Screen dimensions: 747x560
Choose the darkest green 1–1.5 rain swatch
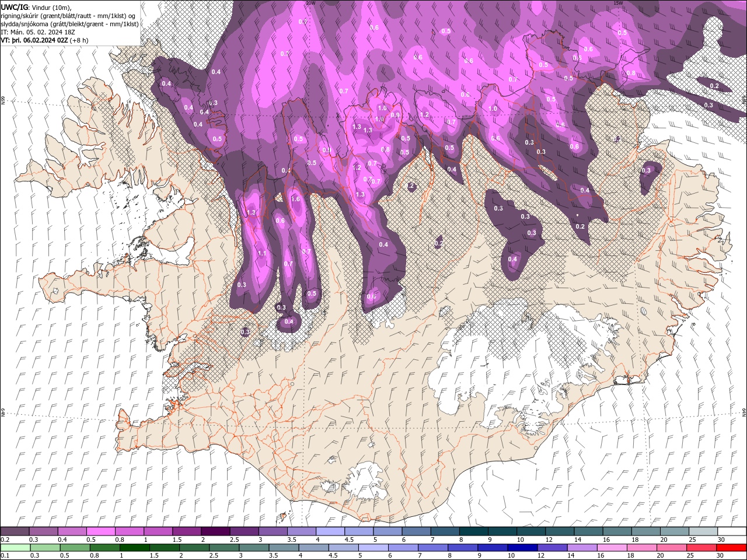tap(134, 548)
